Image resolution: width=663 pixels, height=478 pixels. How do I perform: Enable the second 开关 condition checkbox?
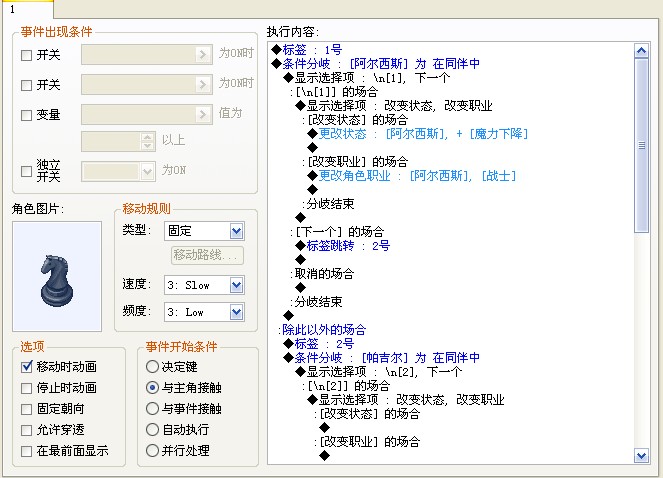point(26,85)
